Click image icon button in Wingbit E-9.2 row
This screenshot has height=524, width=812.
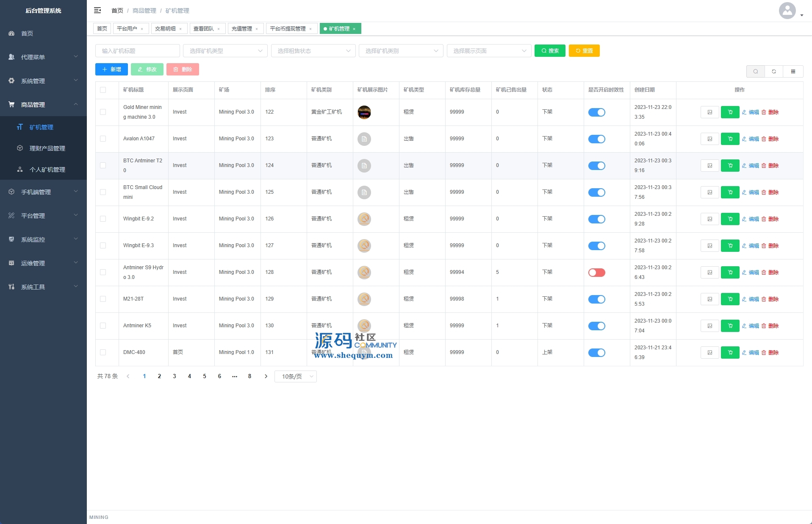(710, 219)
